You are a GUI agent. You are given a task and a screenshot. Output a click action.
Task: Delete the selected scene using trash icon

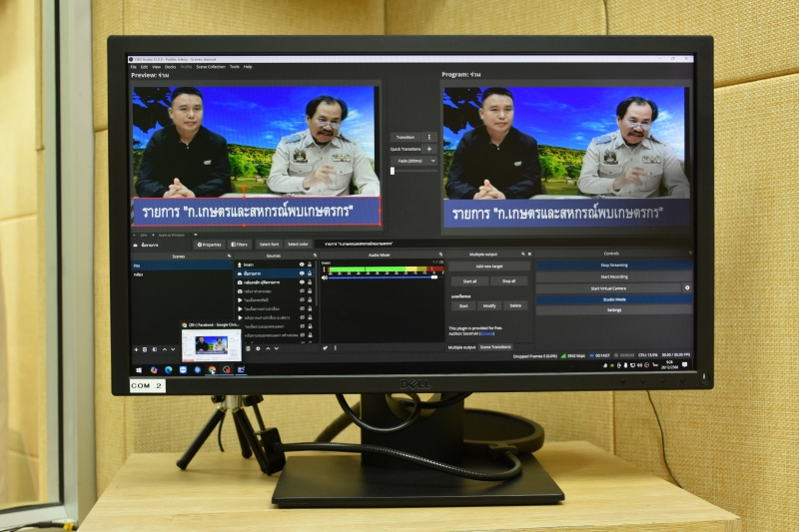[x=145, y=349]
